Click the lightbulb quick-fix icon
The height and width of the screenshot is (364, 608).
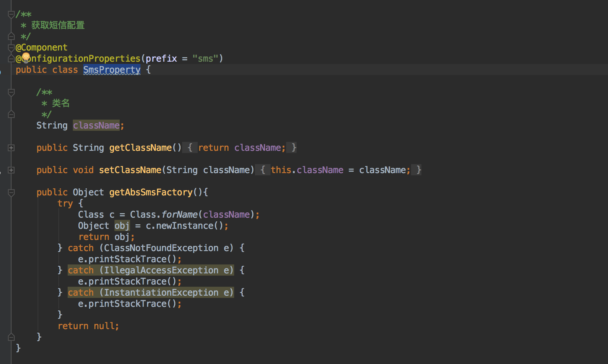(26, 58)
